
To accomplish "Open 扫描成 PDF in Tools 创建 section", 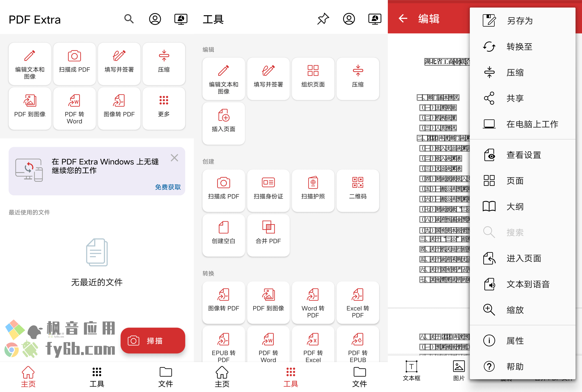I will 223,191.
